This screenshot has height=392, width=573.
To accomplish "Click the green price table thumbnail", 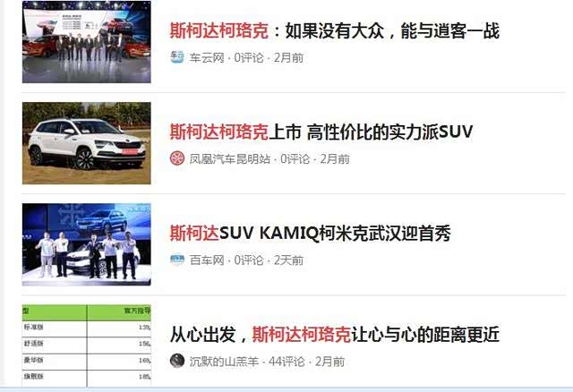I will point(87,345).
